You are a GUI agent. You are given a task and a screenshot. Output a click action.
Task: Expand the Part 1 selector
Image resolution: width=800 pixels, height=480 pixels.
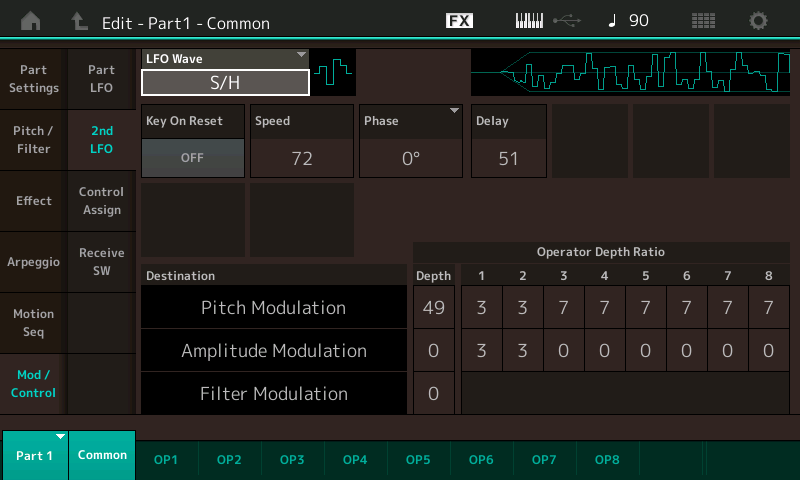pos(34,455)
